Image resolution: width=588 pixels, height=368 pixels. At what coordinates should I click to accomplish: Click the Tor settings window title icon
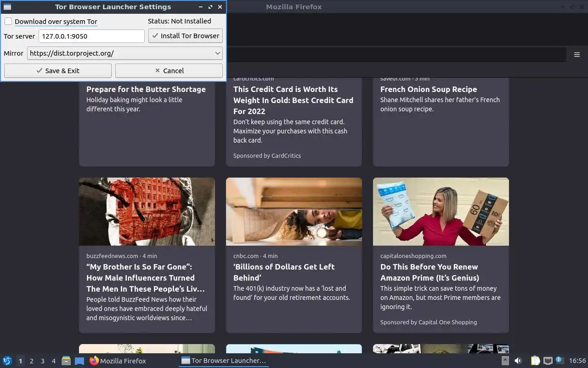click(x=7, y=7)
